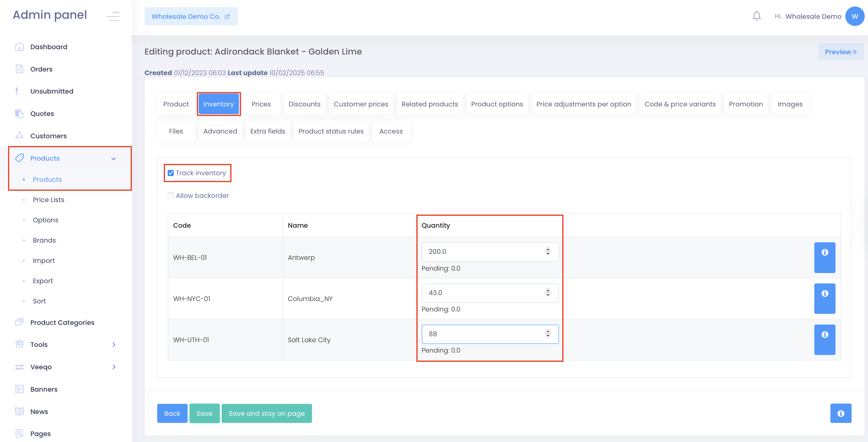Click the Salt Lake City quantity field
868x442 pixels.
point(482,334)
